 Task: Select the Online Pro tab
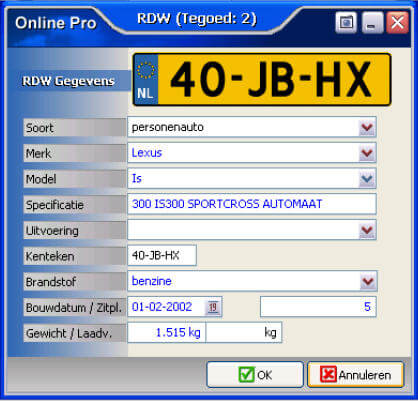pos(56,23)
